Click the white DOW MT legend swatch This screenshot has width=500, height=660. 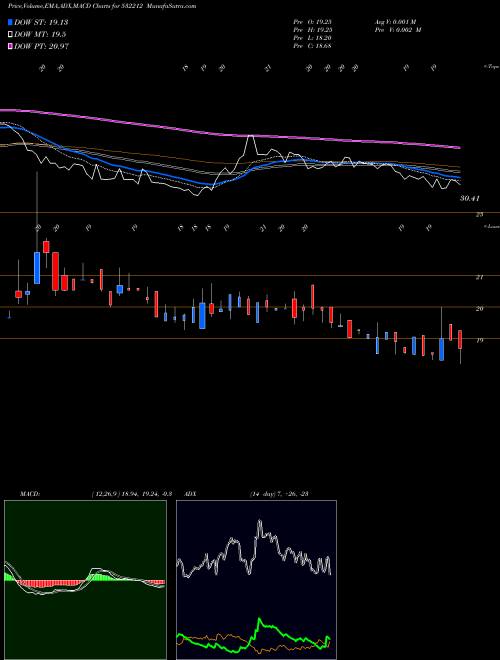(x=10, y=35)
